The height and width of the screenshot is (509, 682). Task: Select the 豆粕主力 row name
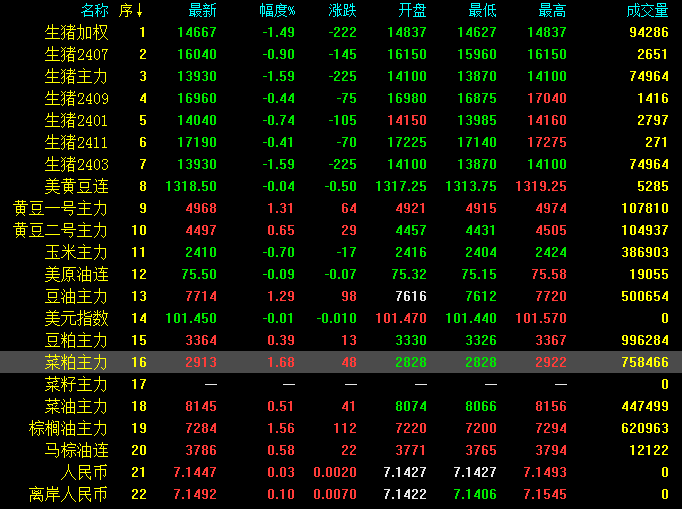tap(77, 340)
